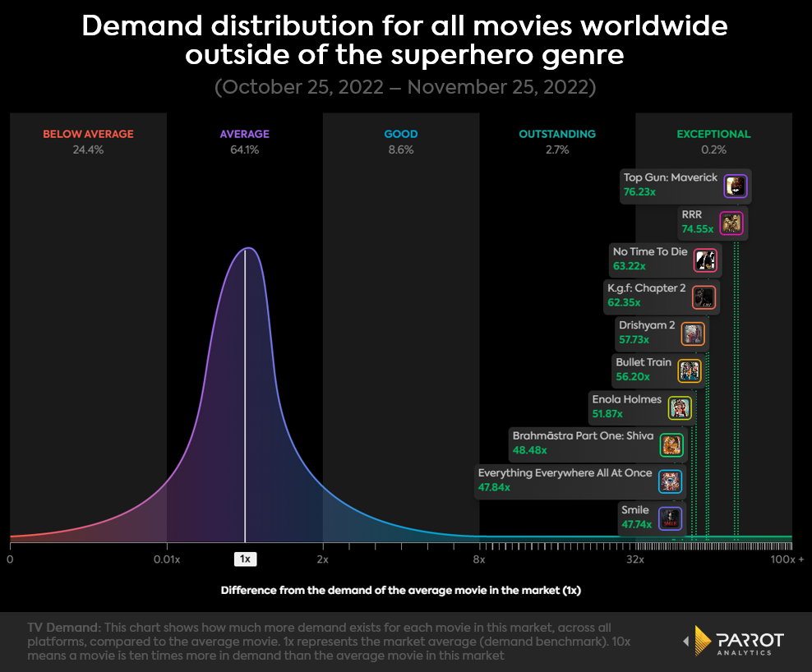Click the OUTSTANDING category label
Image resolution: width=812 pixels, height=672 pixels.
pos(556,133)
